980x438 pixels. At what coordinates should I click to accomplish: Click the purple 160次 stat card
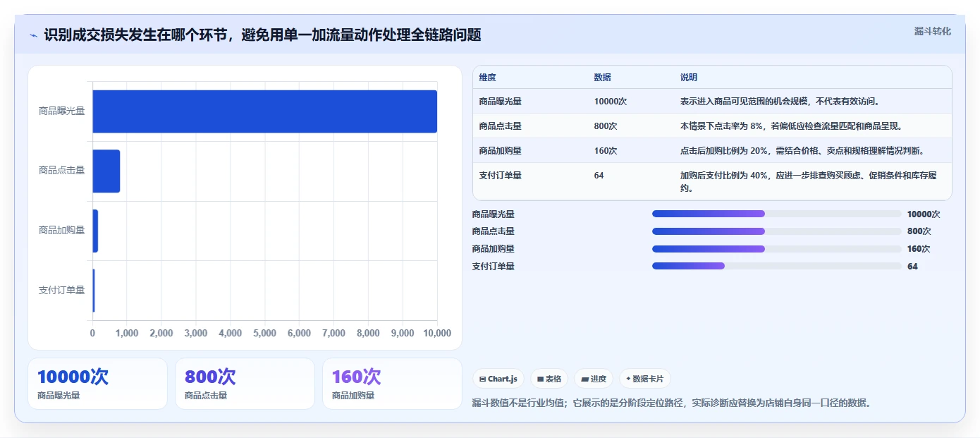(x=392, y=384)
